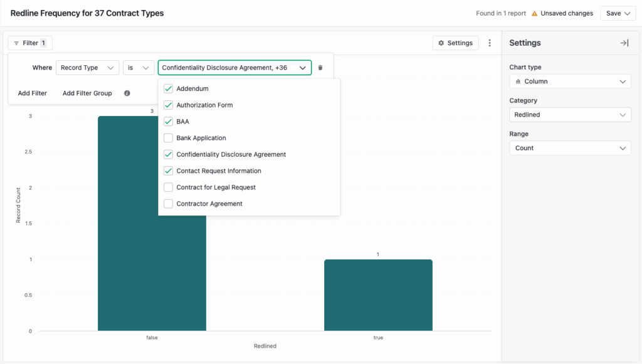Open the Record Type dropdown

tap(87, 67)
